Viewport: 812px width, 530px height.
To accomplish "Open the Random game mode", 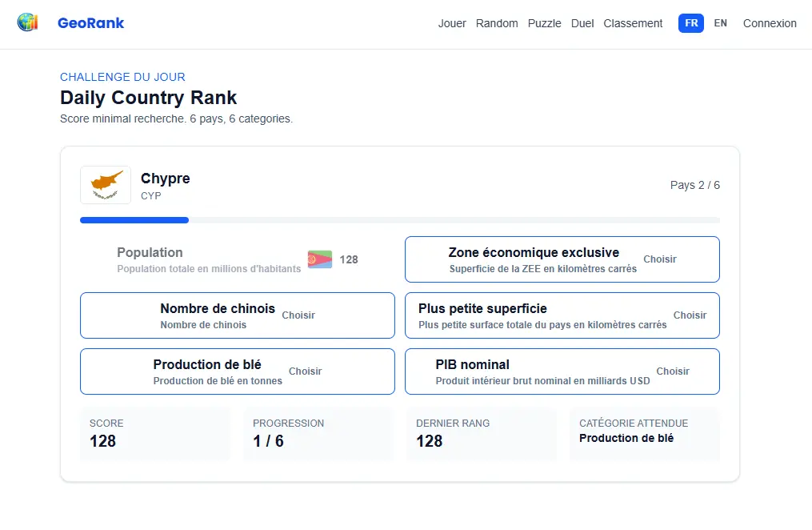I will [497, 23].
